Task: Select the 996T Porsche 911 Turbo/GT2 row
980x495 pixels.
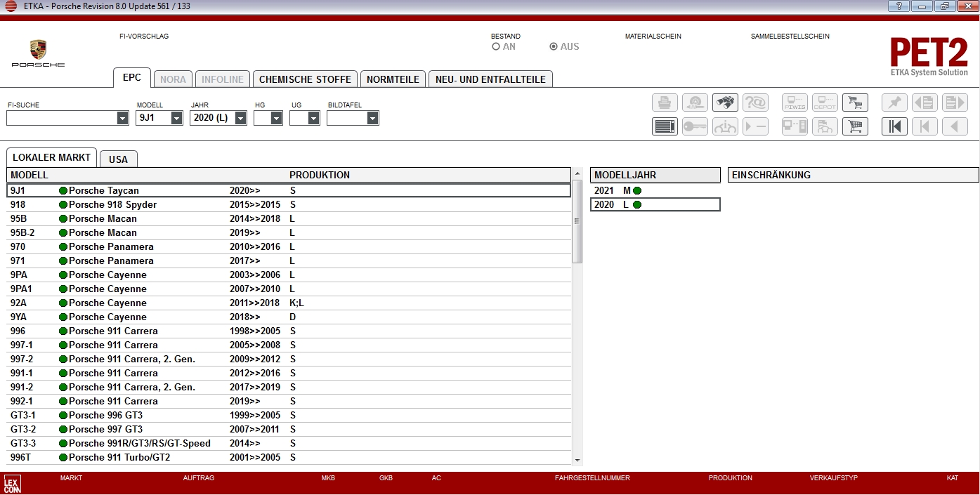Action: pos(289,457)
